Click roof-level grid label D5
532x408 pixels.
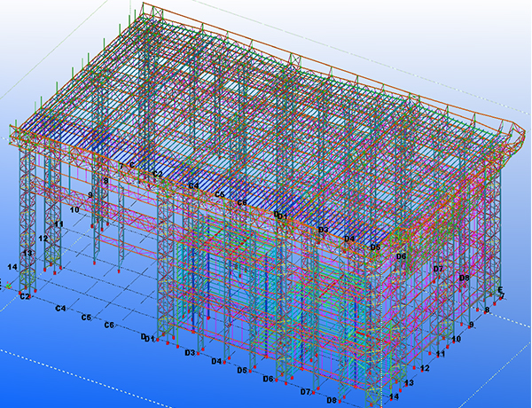[375, 247]
